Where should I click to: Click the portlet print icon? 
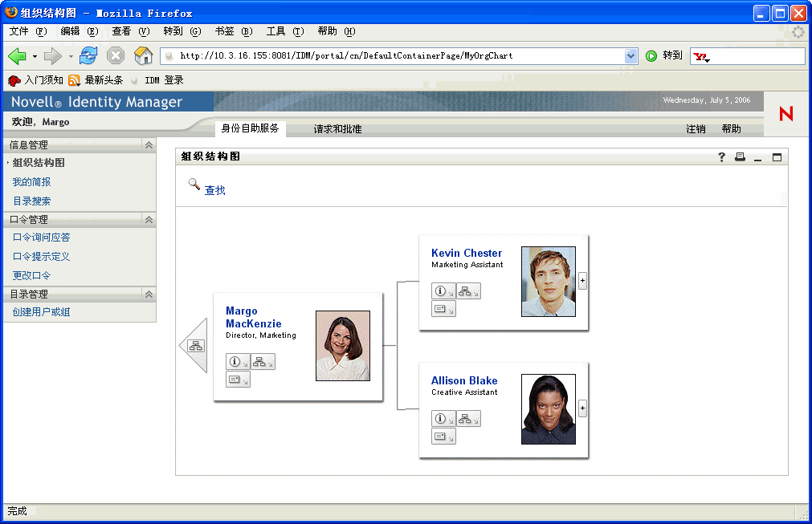click(740, 156)
